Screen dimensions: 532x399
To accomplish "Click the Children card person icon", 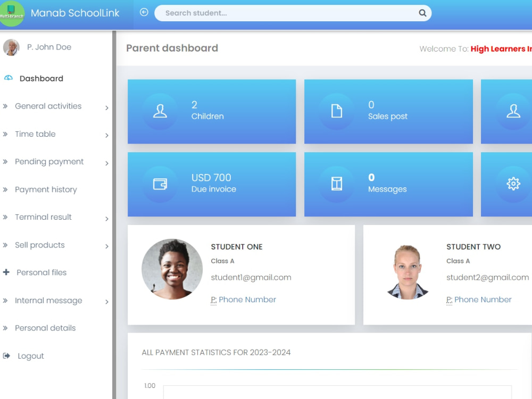I will click(x=160, y=111).
